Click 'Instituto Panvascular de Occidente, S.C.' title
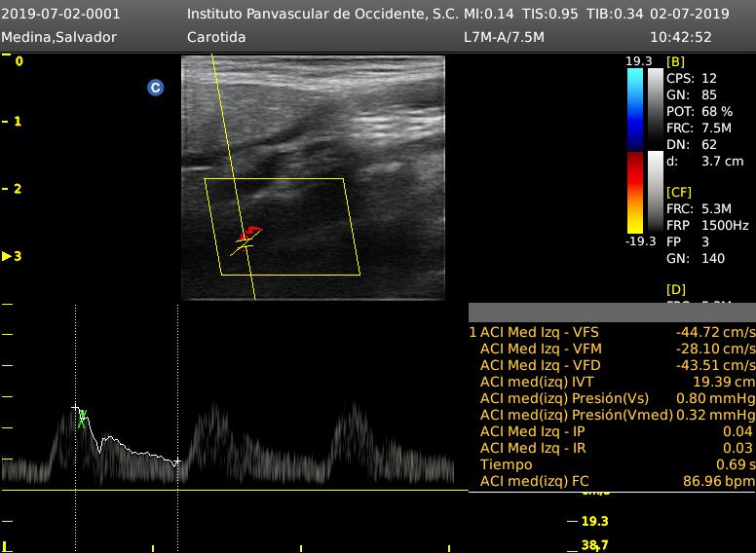 point(323,14)
